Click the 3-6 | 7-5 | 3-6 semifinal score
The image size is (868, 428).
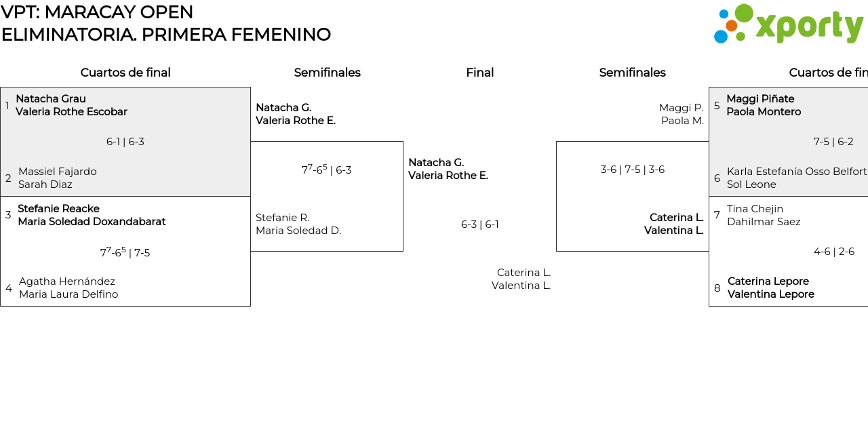pos(632,170)
